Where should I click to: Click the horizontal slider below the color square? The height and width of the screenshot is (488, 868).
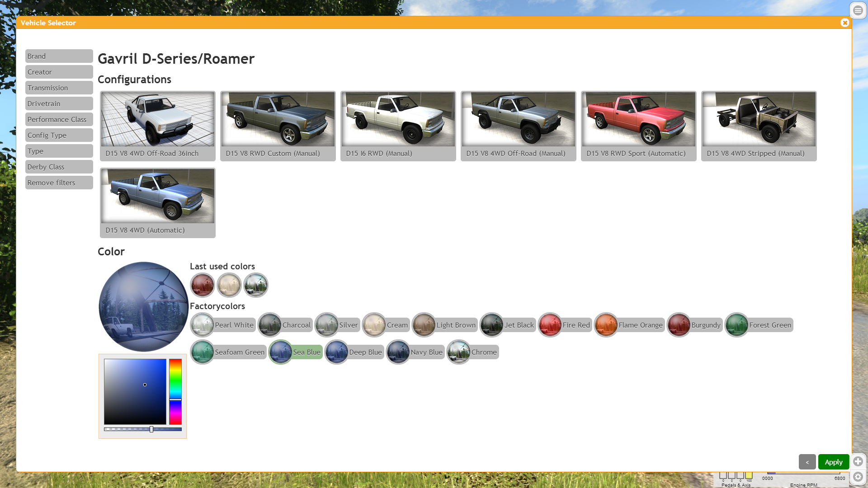click(x=143, y=429)
